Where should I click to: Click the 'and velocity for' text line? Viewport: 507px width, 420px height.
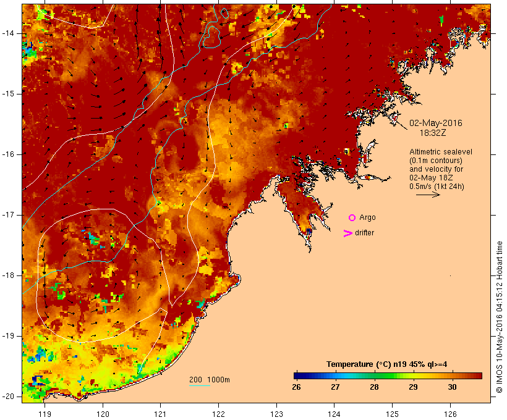436,169
